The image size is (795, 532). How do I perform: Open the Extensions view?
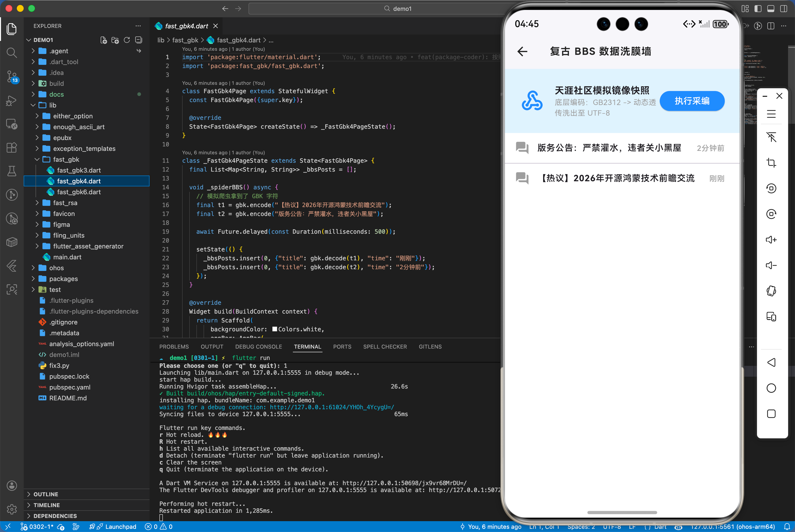pyautogui.click(x=12, y=148)
